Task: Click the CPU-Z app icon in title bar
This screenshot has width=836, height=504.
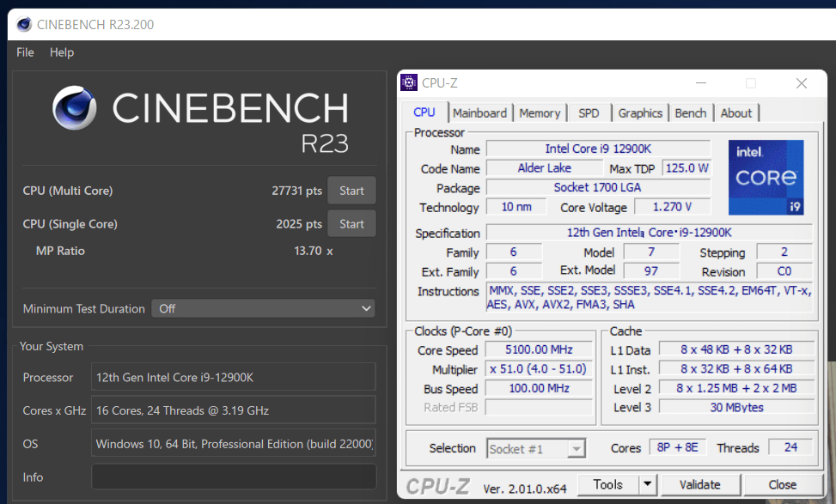Action: [x=409, y=82]
